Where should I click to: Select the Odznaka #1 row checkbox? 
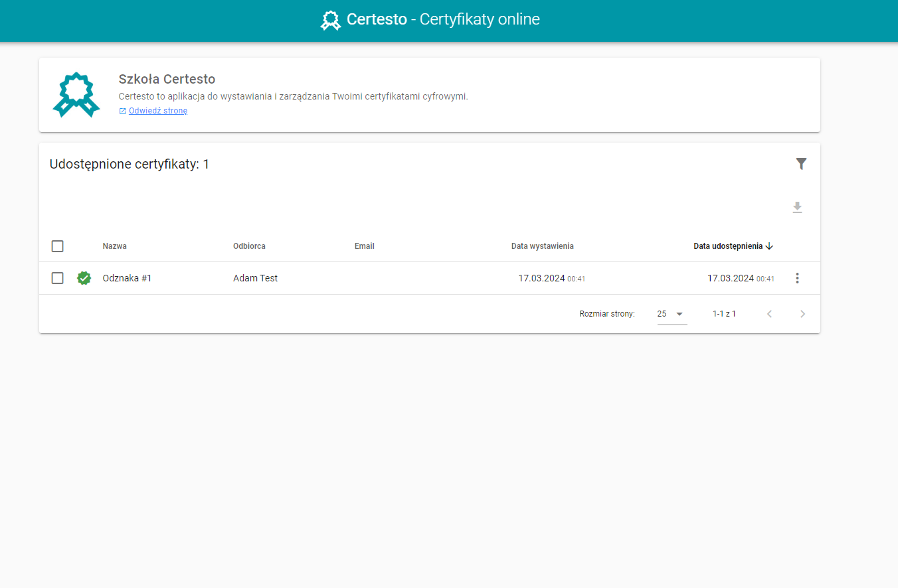click(x=58, y=278)
